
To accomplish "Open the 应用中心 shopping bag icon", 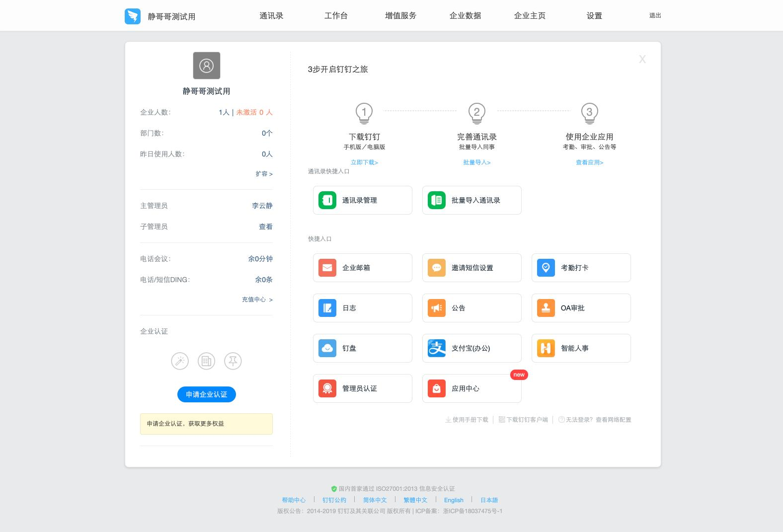I will (x=437, y=388).
